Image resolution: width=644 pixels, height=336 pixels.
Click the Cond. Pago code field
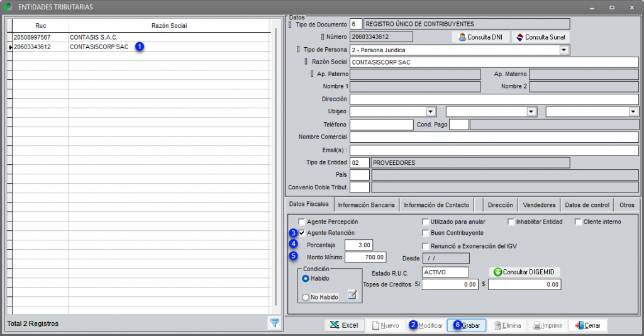[458, 125]
